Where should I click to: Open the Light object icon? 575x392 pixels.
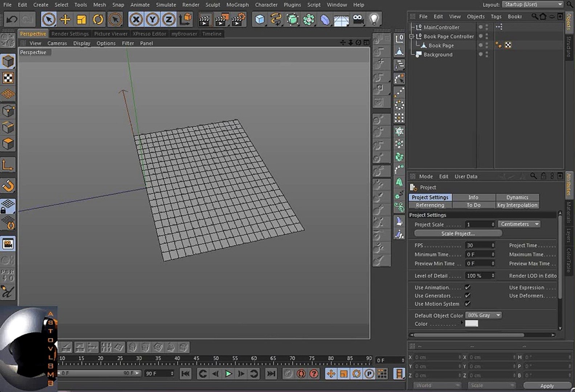pos(374,19)
